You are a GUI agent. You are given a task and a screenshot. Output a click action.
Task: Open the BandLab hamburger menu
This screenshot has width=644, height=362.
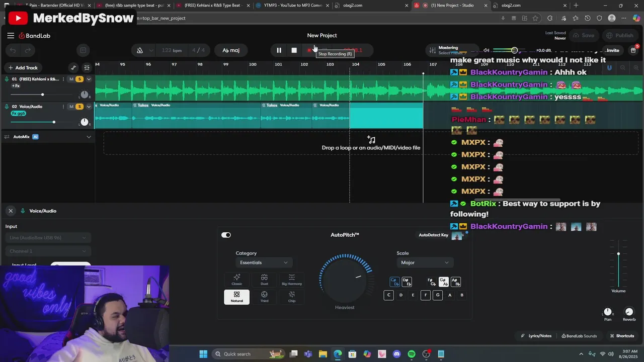point(11,36)
